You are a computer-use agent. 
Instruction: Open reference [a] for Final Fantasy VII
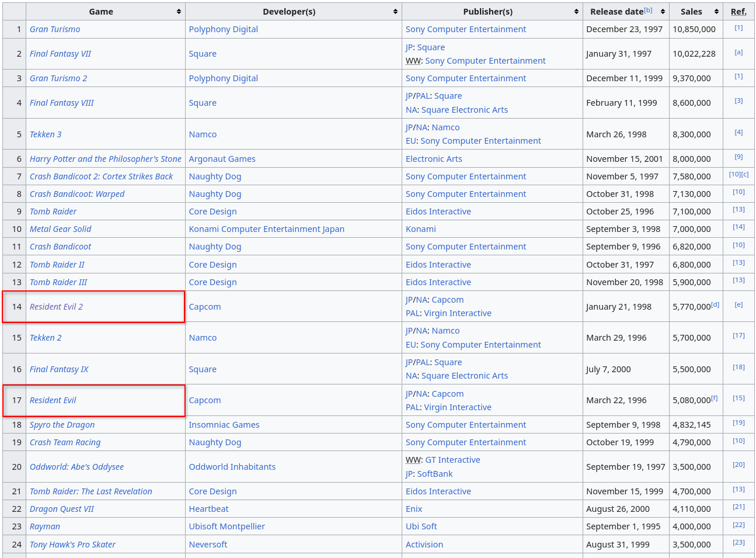point(738,52)
